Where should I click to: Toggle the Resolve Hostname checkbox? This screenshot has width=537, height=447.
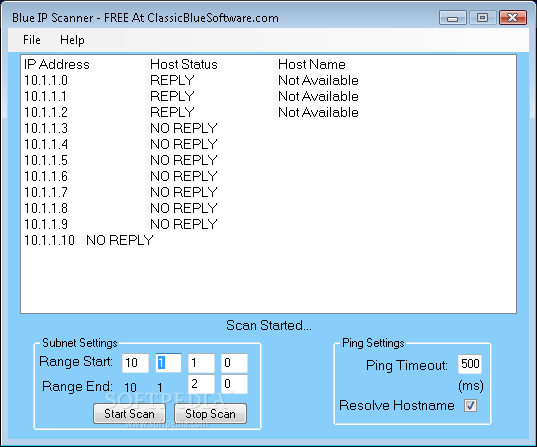click(470, 406)
